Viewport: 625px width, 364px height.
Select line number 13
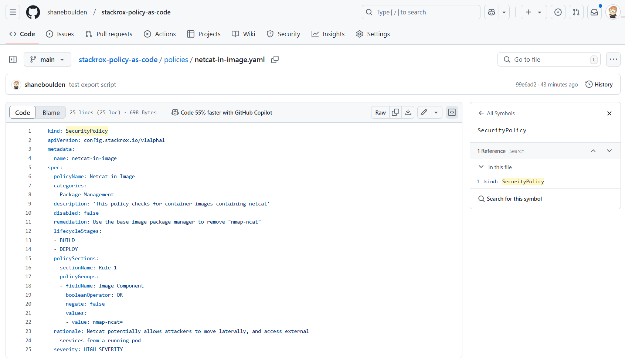tap(28, 240)
